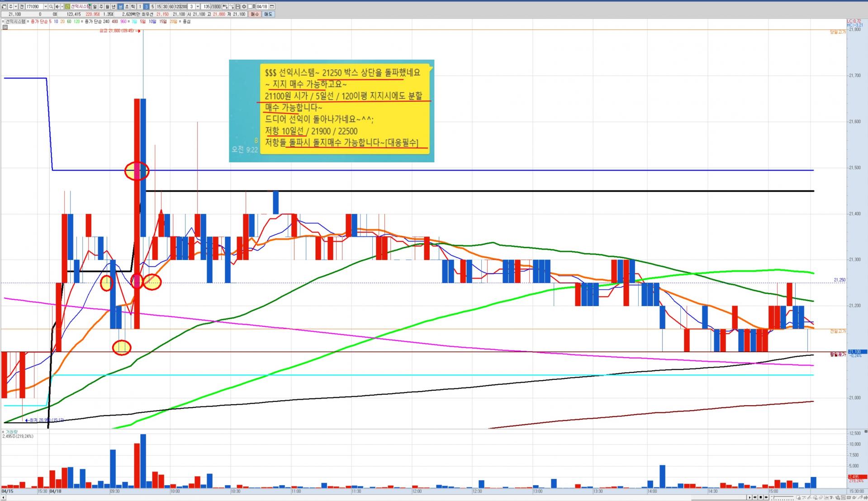Select the 년 yearly chart period
Image resolution: width=868 pixels, height=501 pixels.
[114, 7]
